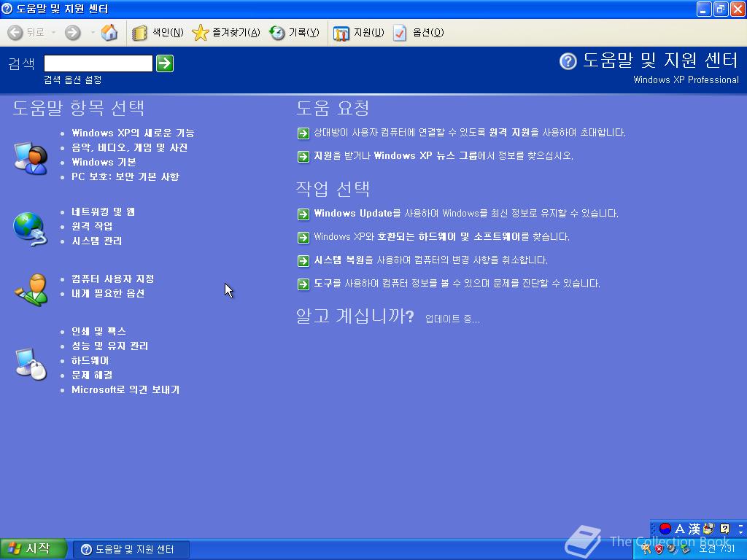
Task: Click green arrow beside Windows Update task
Action: [303, 214]
